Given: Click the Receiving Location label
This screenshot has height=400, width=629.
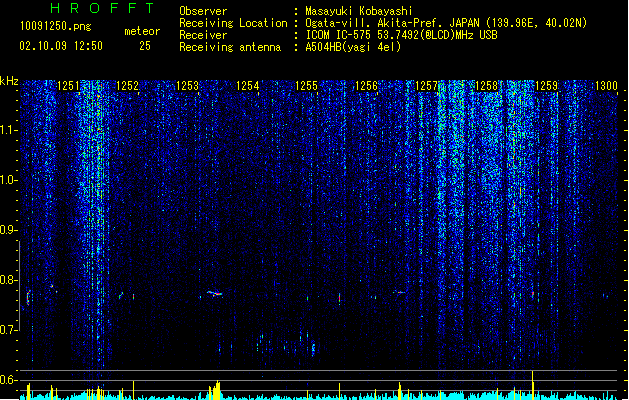Looking at the screenshot, I should pos(233,23).
